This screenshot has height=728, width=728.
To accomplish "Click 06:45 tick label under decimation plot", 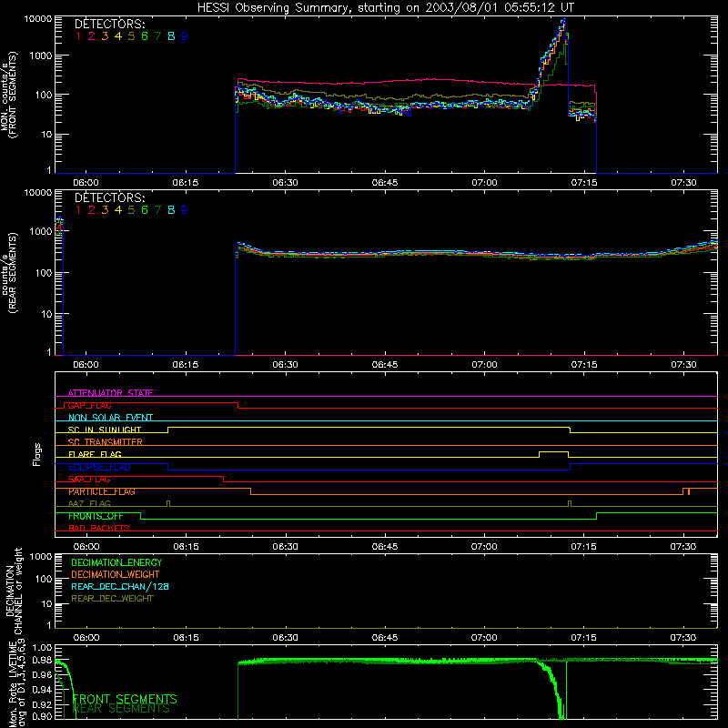I will point(384,638).
